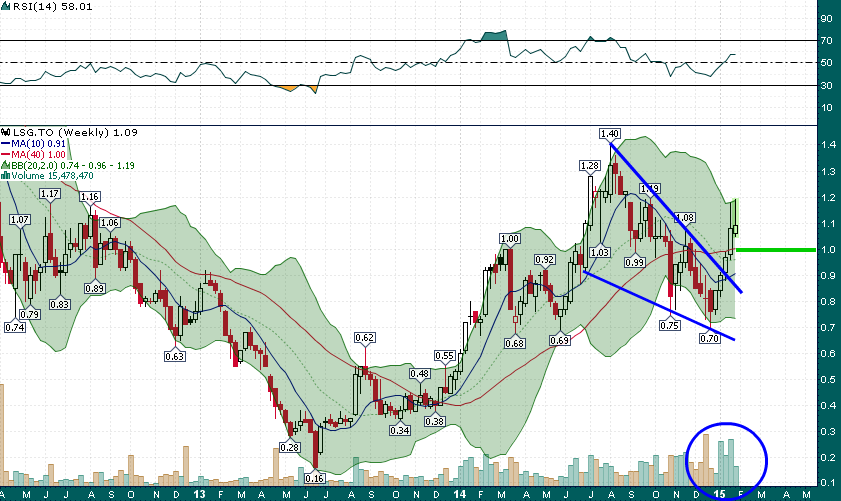
Task: Click the 0.1 price axis value
Action: click(x=828, y=483)
